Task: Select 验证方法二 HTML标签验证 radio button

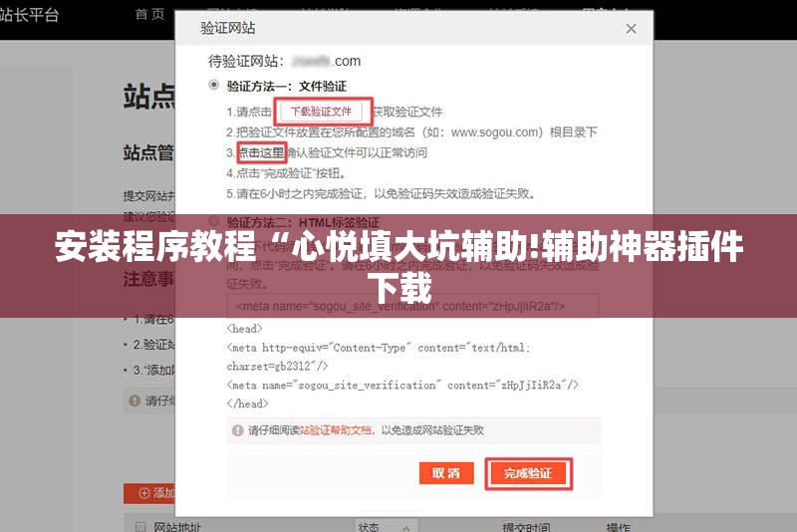Action: (214, 221)
